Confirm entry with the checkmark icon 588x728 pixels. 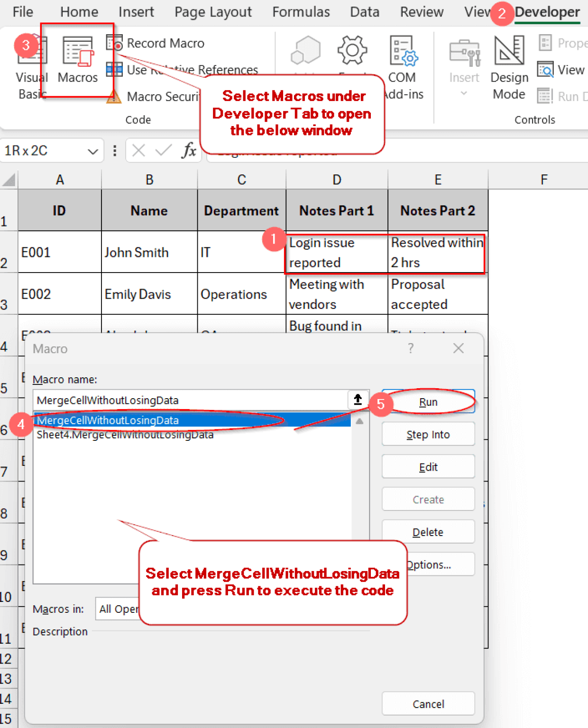165,151
